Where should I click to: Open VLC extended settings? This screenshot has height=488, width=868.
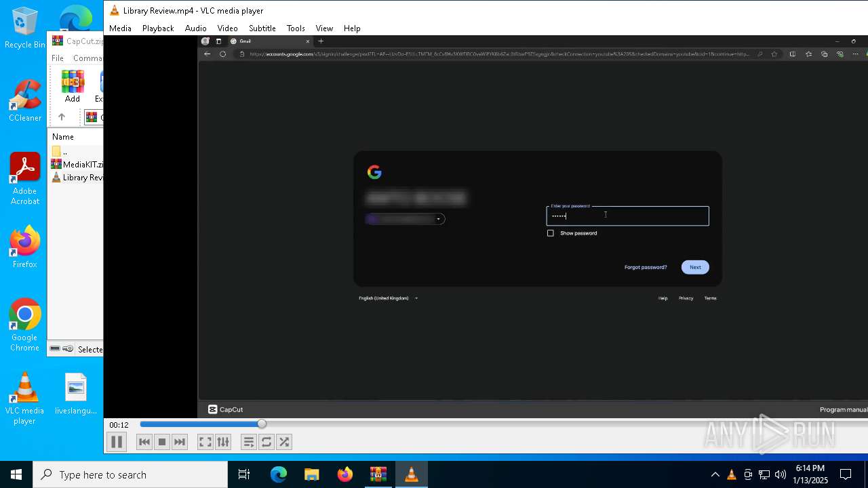[x=223, y=442]
